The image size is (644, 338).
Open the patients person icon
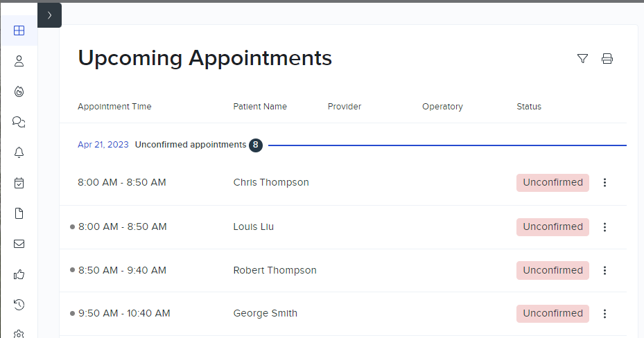tap(19, 61)
